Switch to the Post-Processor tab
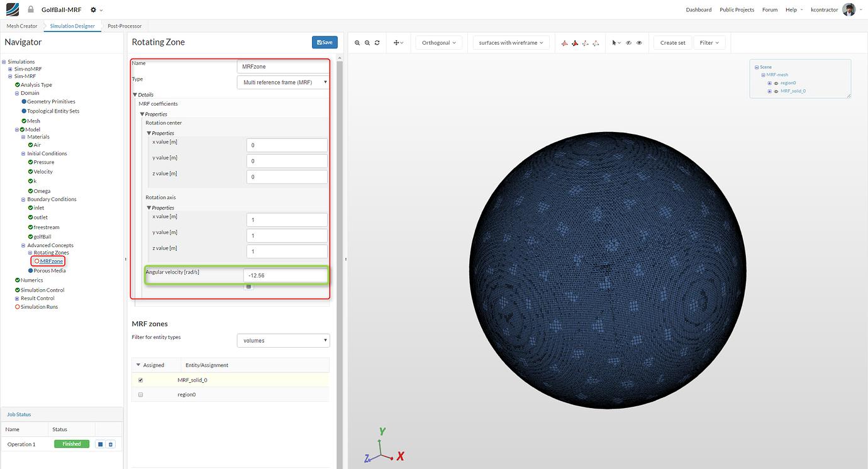Image resolution: width=868 pixels, height=469 pixels. [124, 26]
